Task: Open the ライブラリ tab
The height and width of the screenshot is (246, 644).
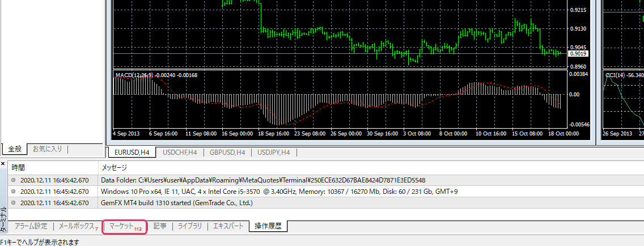Action: (189, 226)
